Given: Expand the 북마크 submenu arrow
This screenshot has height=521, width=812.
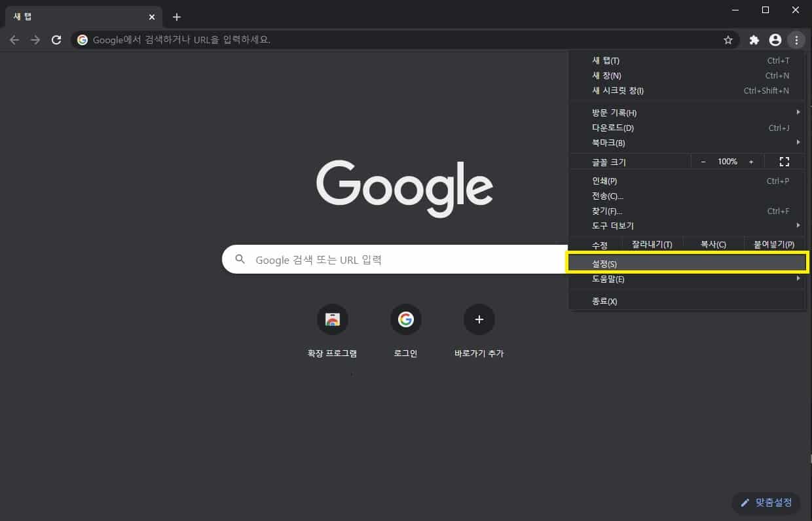Looking at the screenshot, I should coord(798,143).
